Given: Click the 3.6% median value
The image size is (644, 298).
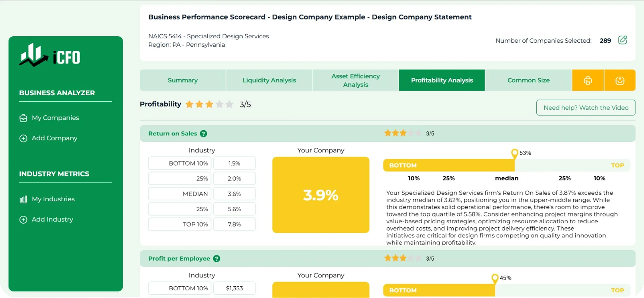Looking at the screenshot, I should click(x=234, y=194).
